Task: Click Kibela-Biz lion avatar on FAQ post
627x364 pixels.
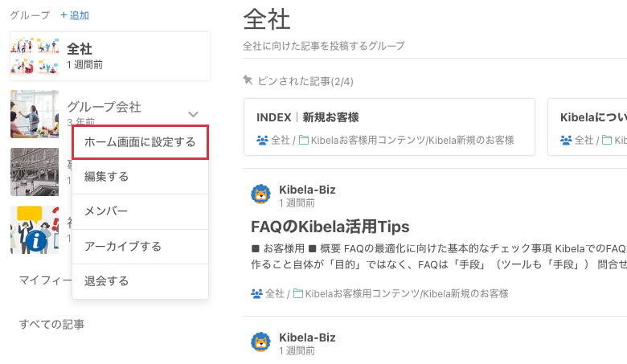Action: point(260,195)
